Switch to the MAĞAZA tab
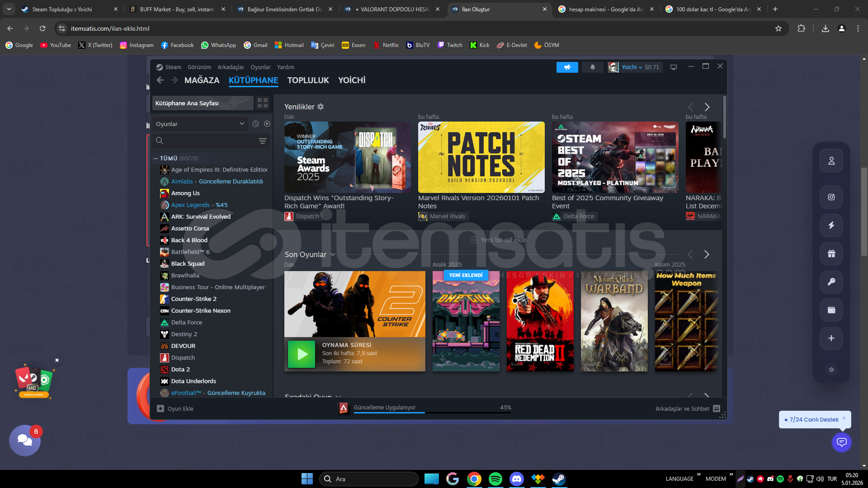The width and height of the screenshot is (868, 488). click(x=202, y=80)
